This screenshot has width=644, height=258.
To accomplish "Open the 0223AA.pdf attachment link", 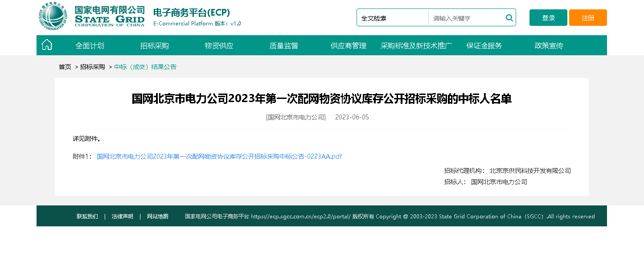I will [x=219, y=156].
